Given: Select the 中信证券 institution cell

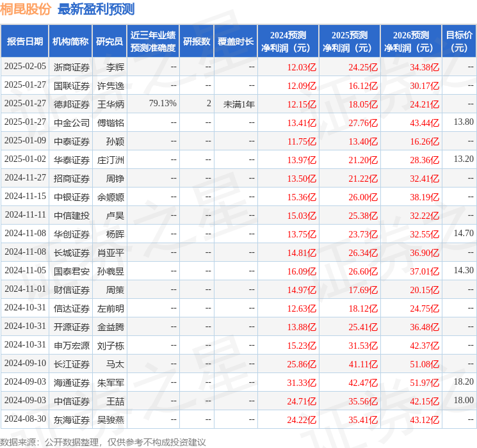Looking at the screenshot, I should pos(72,401).
